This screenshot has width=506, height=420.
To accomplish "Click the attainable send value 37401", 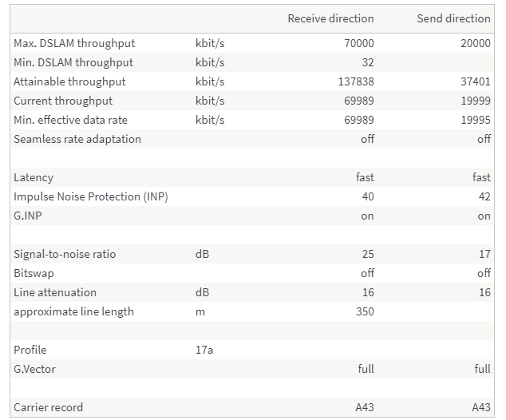I will (x=475, y=81).
